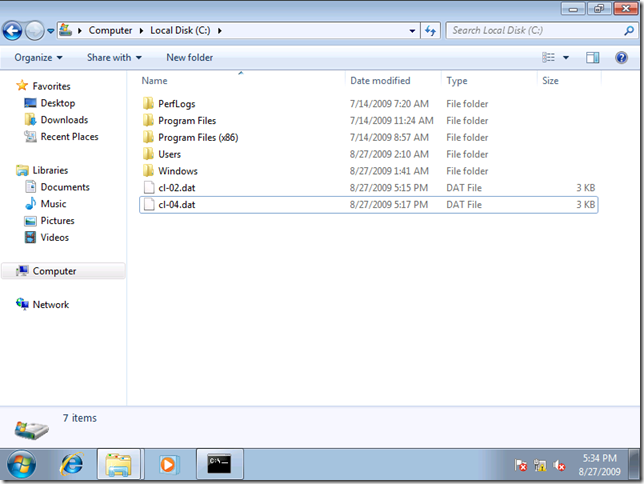Click 8/27/2009 5:15 PM date cell
Screen dimensions: 644x484
(389, 188)
